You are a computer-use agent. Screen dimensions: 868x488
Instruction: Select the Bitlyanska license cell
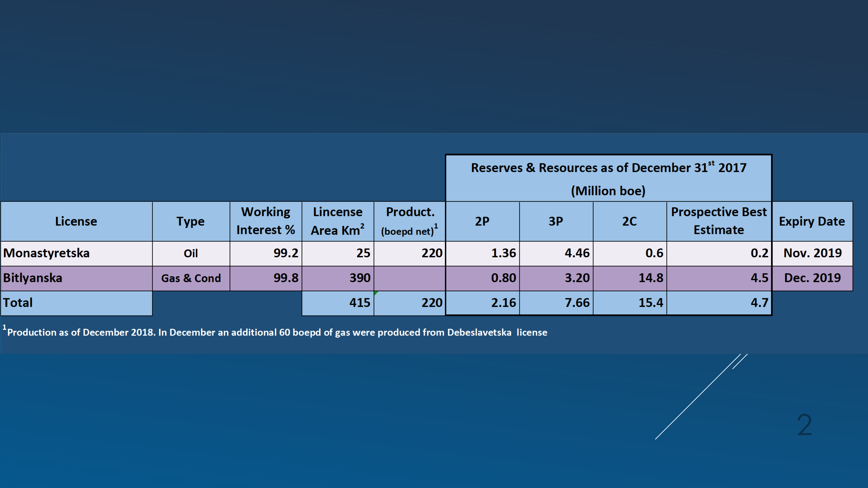(33, 278)
